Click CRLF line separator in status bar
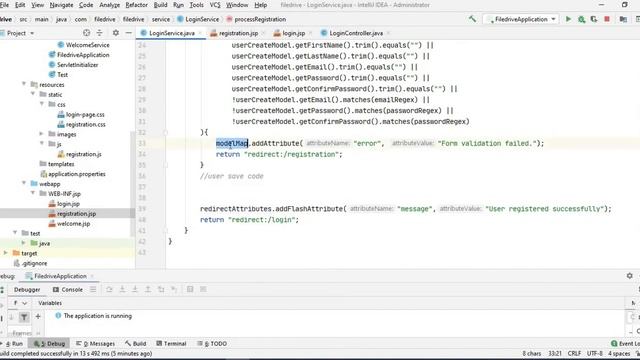Image resolution: width=640 pixels, height=360 pixels. [x=574, y=353]
